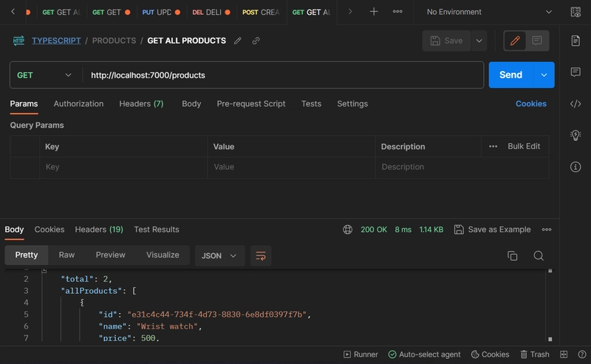
Task: Open the Runner in the status bar
Action: coord(361,354)
